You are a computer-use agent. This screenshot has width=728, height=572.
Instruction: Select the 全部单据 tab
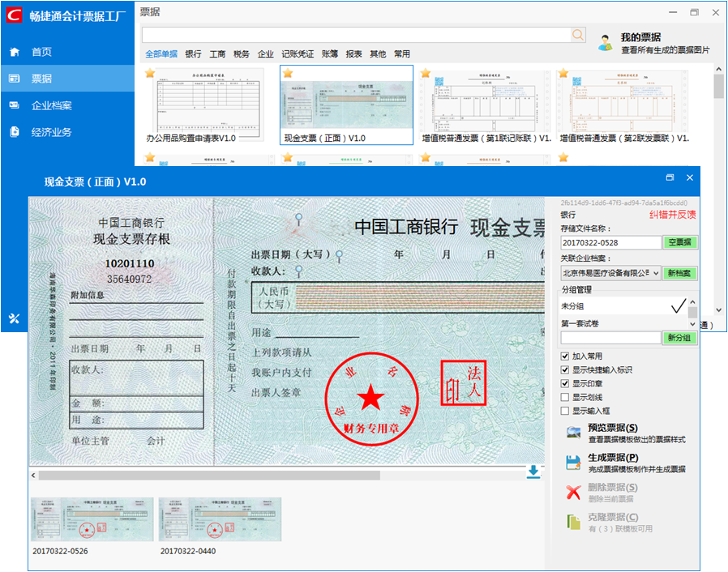(161, 53)
